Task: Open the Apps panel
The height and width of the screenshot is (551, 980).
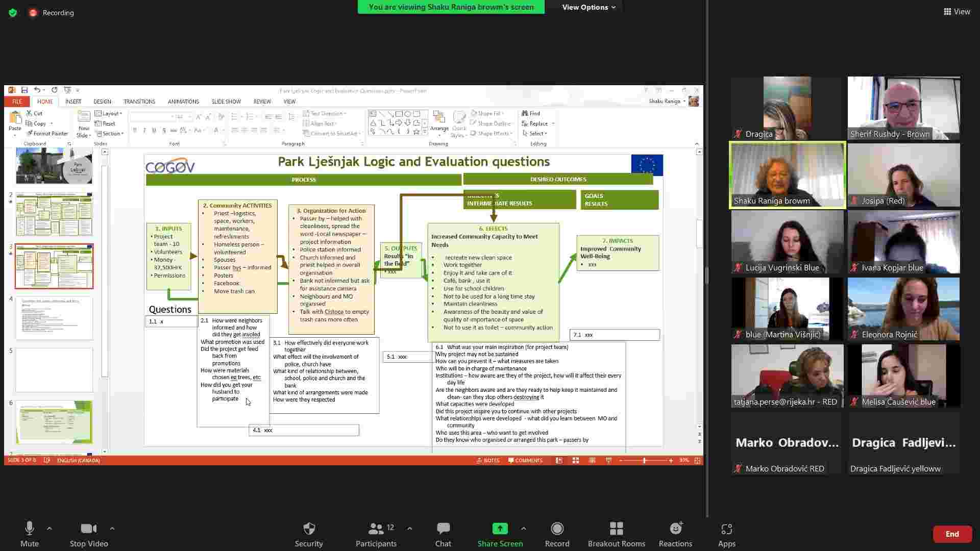Action: (x=726, y=529)
